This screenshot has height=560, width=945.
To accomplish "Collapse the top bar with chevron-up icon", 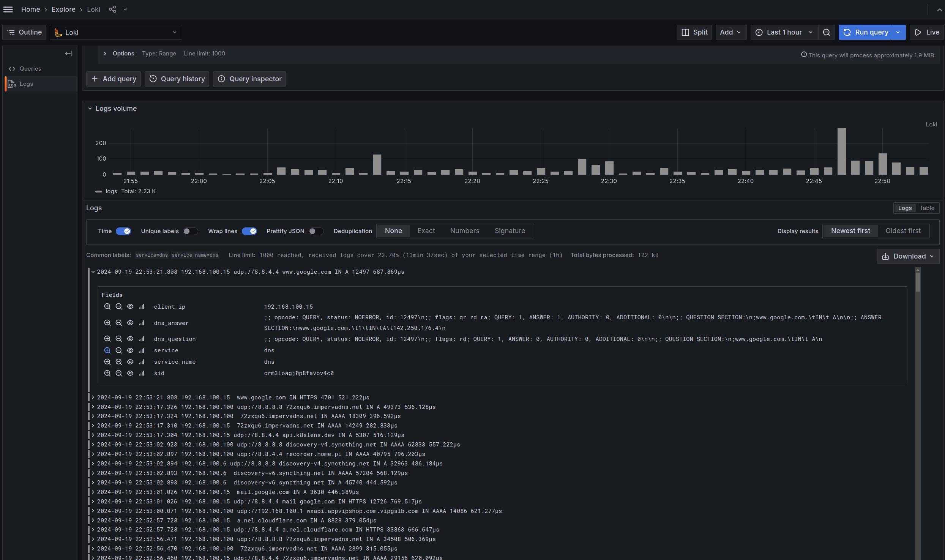I will coord(939,10).
